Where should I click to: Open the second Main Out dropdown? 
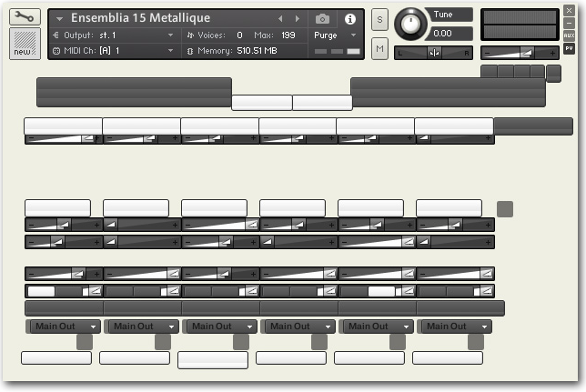(x=143, y=327)
